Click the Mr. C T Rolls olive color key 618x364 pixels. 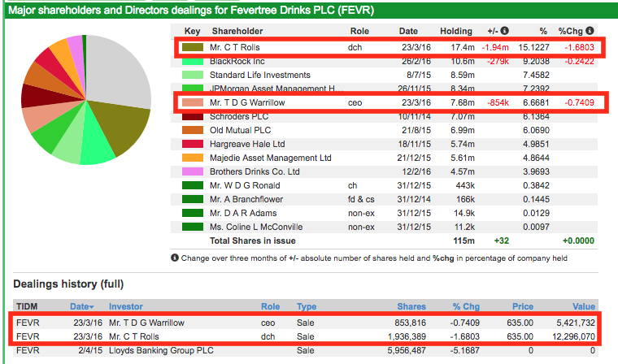(193, 47)
